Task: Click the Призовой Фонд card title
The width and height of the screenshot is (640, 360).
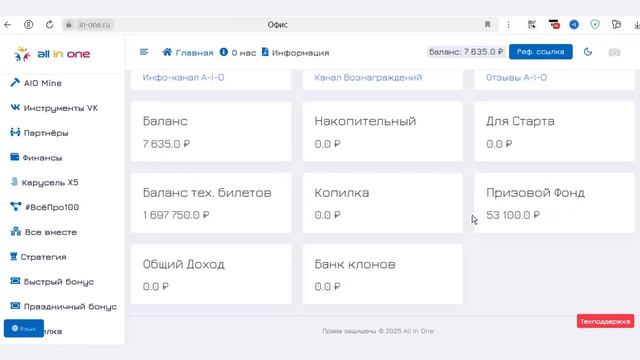Action: [x=535, y=193]
